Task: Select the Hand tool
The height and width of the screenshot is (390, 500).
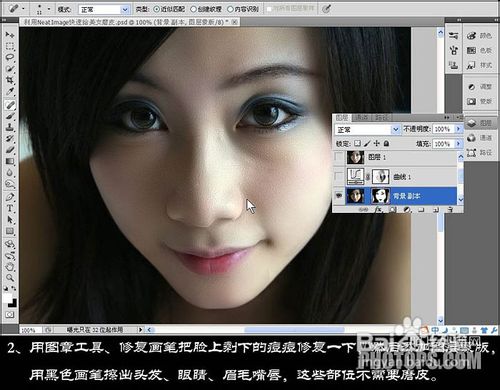Action: 10,267
